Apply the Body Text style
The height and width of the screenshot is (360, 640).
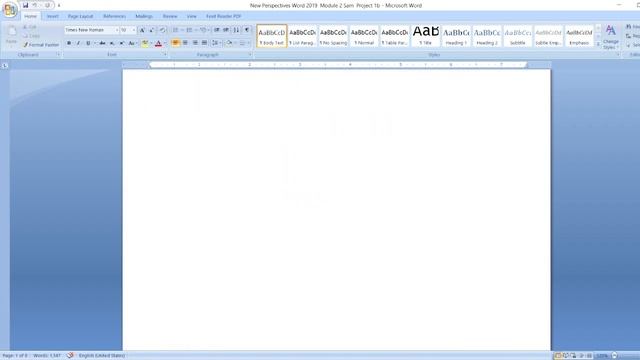pos(272,36)
